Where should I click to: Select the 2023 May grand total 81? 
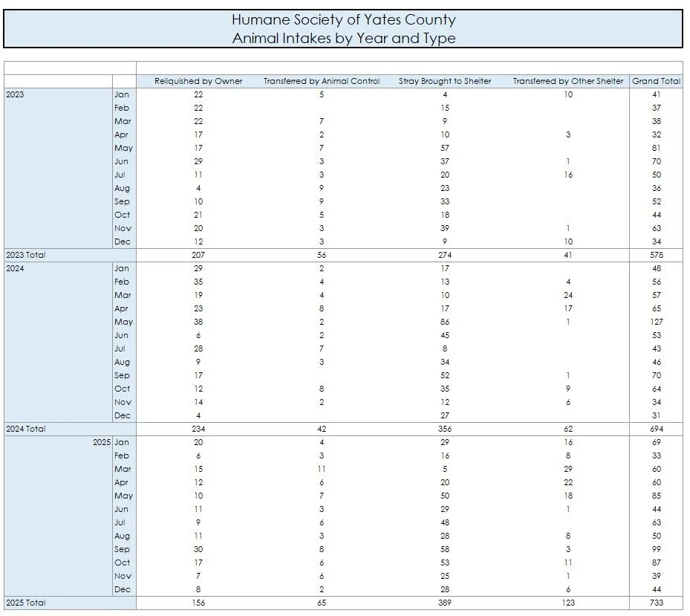(656, 148)
